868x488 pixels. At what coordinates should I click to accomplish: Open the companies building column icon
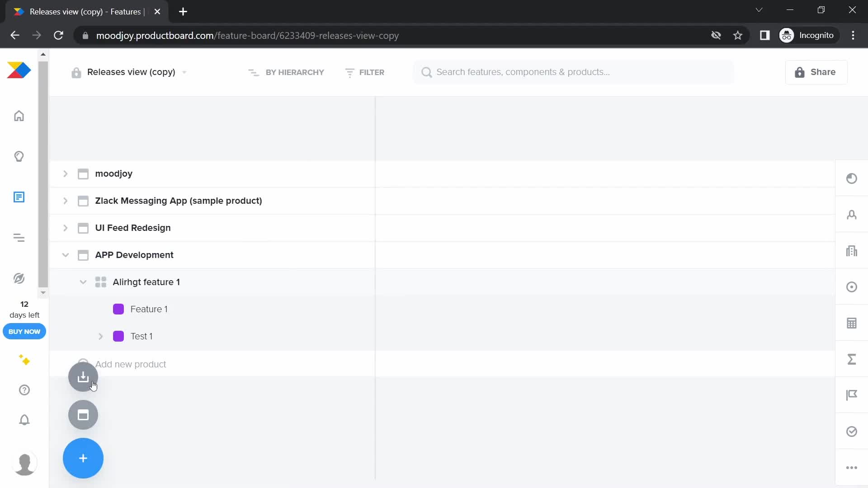(852, 251)
